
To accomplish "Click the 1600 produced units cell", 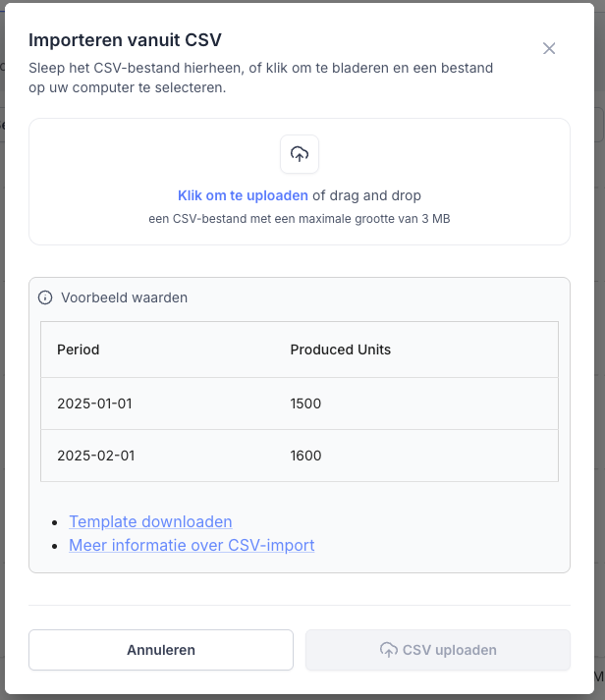I will pyautogui.click(x=306, y=456).
